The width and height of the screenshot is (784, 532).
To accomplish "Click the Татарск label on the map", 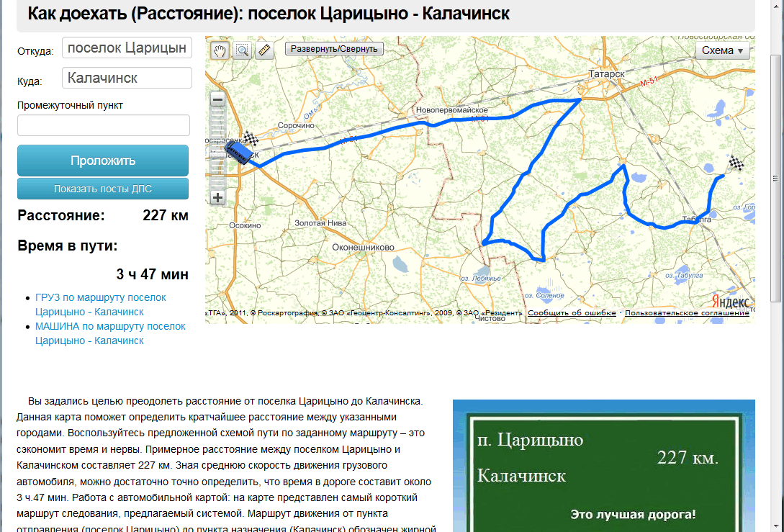I will (606, 74).
